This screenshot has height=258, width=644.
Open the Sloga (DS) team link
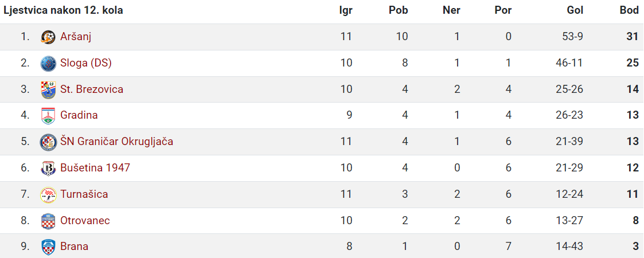(x=86, y=63)
